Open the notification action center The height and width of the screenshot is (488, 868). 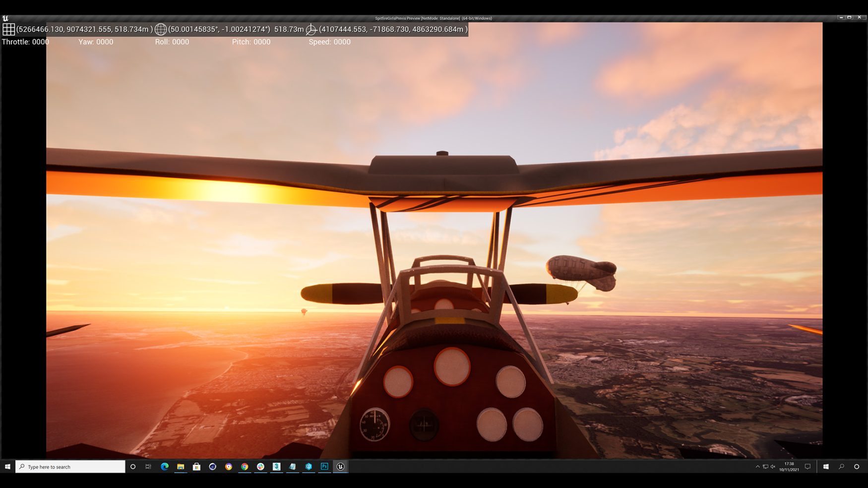pos(807,467)
